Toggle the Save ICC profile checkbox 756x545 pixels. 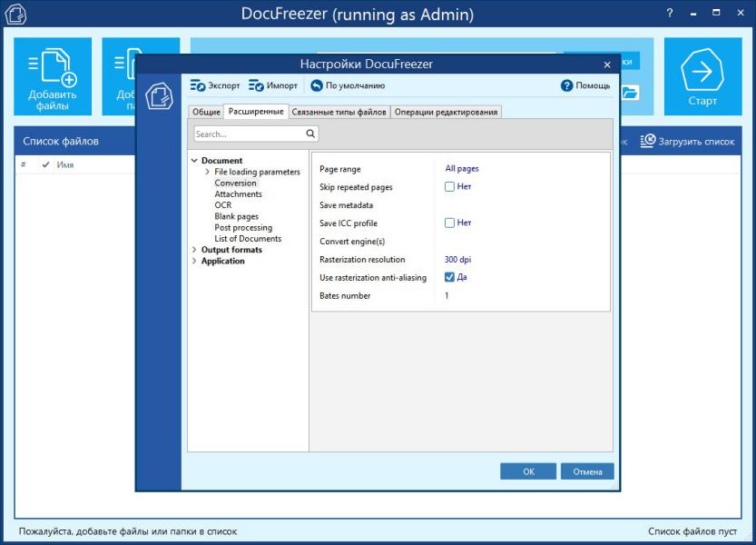pos(449,223)
